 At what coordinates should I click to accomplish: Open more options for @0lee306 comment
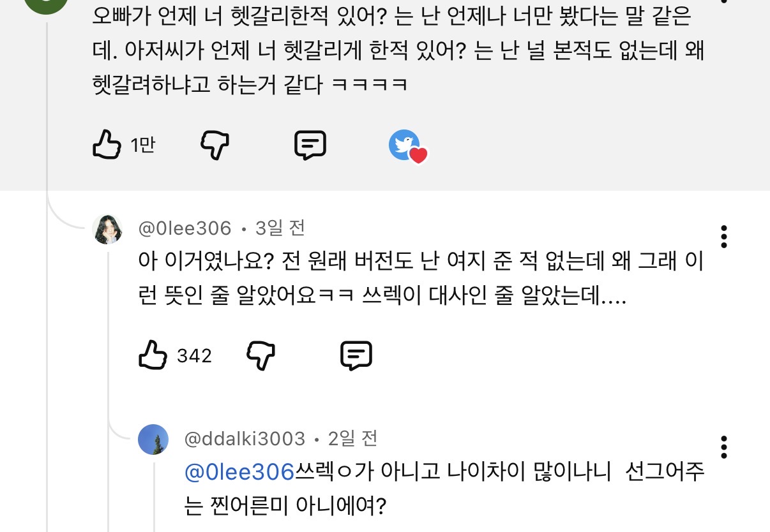pos(723,237)
